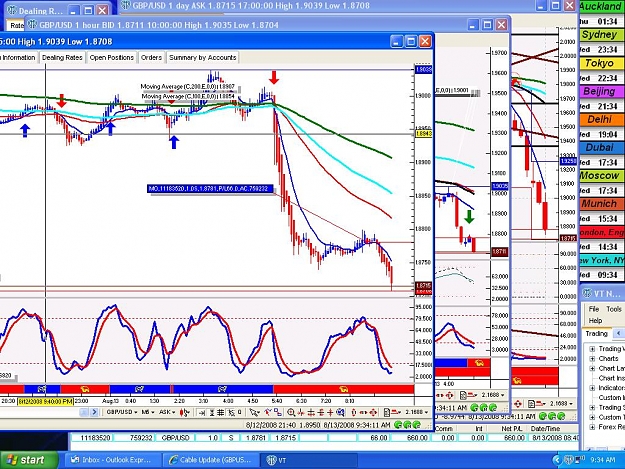This screenshot has width=625, height=469.
Task: Open the chart template page icon
Action: (x=387, y=412)
